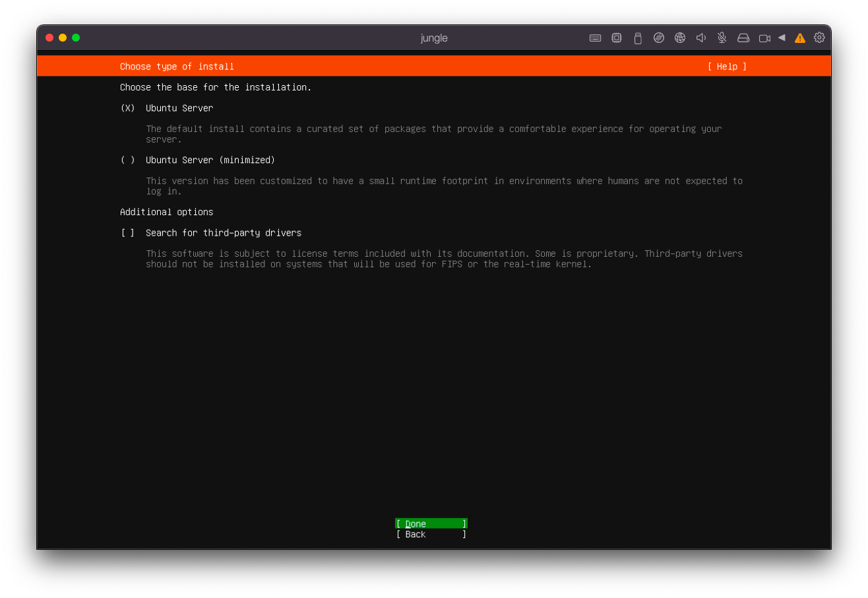Click the sound speaker icon
This screenshot has width=868, height=598.
(x=701, y=38)
